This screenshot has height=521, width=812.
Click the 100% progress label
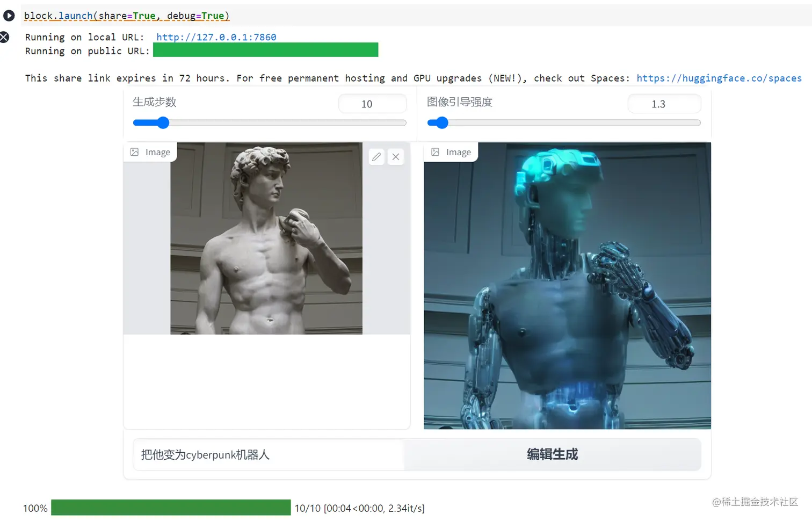tap(35, 508)
